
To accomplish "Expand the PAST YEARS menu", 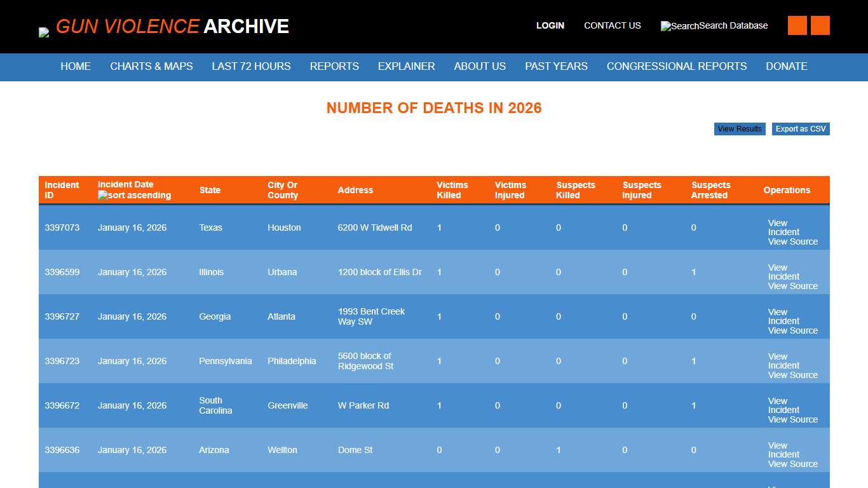I will pyautogui.click(x=556, y=67).
